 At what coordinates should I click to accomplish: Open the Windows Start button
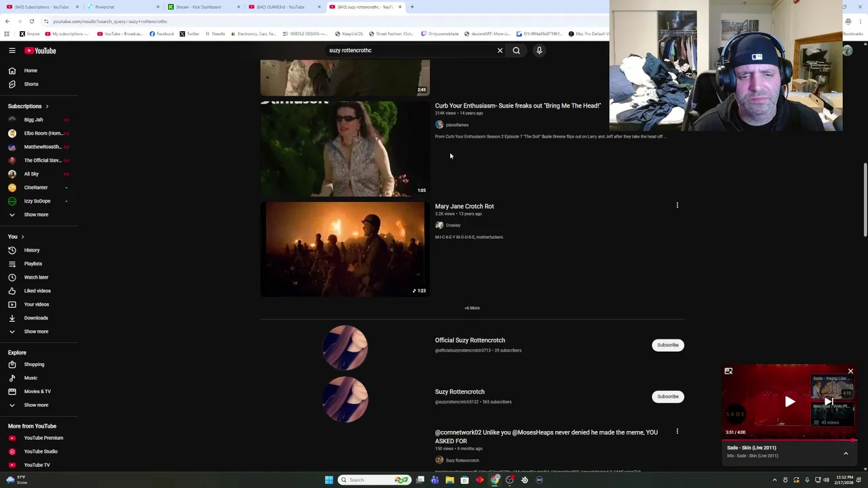(x=329, y=480)
